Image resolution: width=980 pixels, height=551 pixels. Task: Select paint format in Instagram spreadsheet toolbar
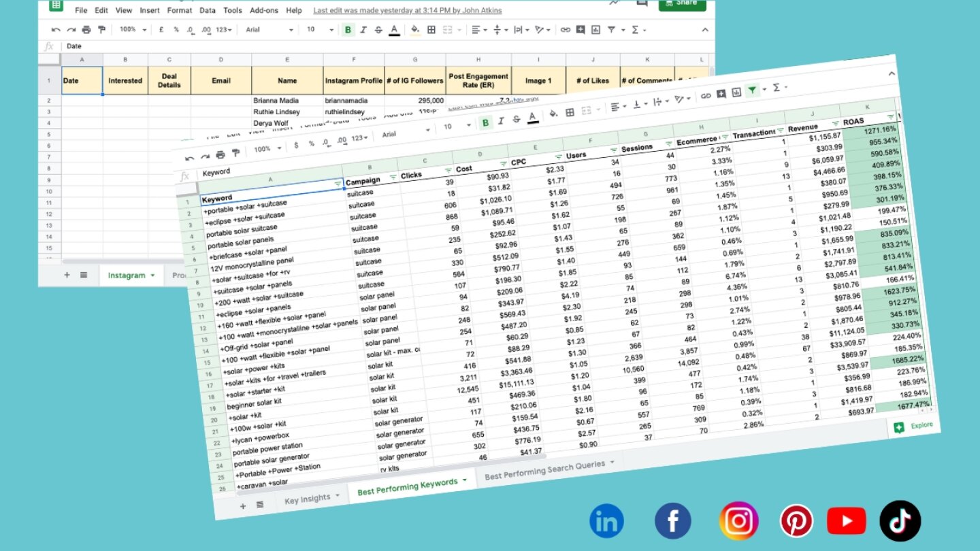tap(102, 30)
